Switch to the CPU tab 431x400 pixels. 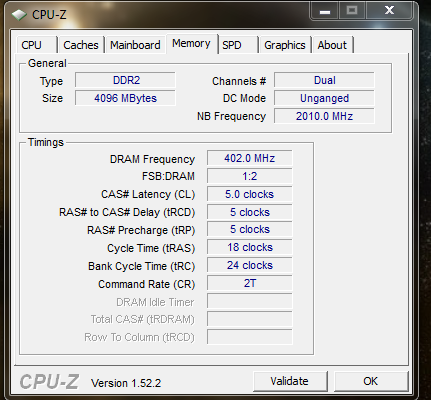tap(35, 45)
